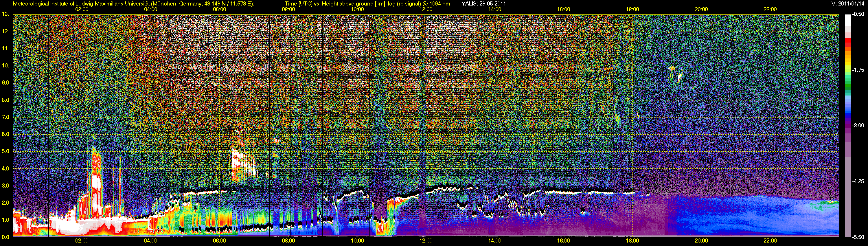Click the 06:00 label on the bottom axis
The height and width of the screenshot is (246, 868).
click(219, 241)
